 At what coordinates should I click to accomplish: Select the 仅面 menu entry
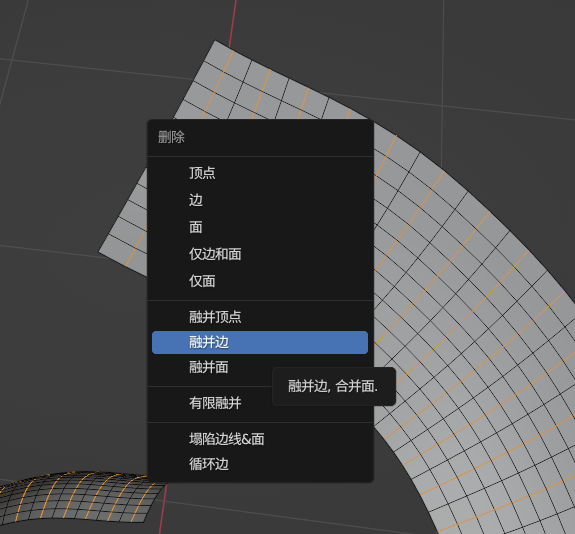pyautogui.click(x=260, y=281)
